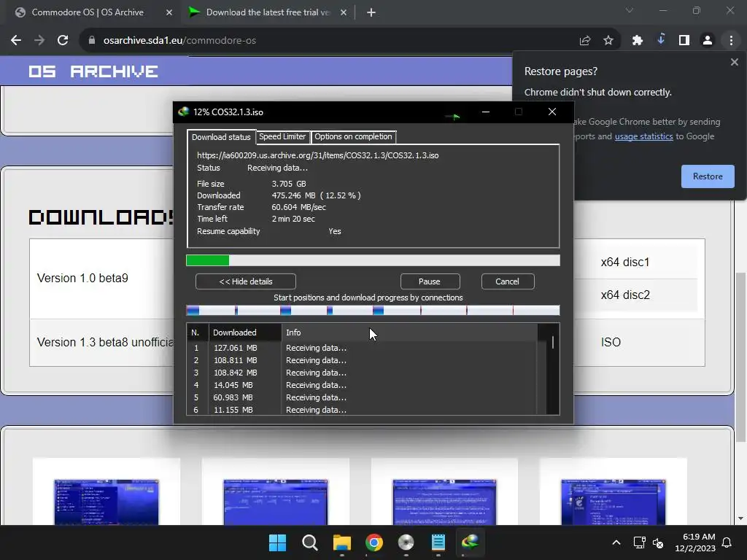This screenshot has height=560, width=747.
Task: Click the disc app taskbar icon
Action: coord(406,542)
